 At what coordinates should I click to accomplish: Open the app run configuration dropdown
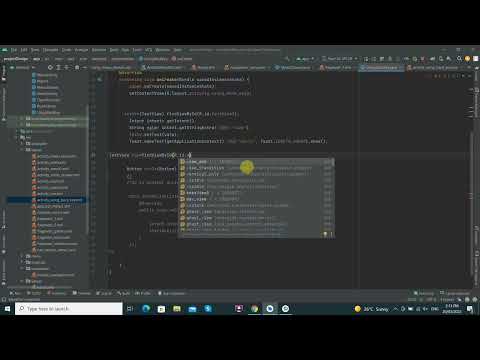click(305, 59)
